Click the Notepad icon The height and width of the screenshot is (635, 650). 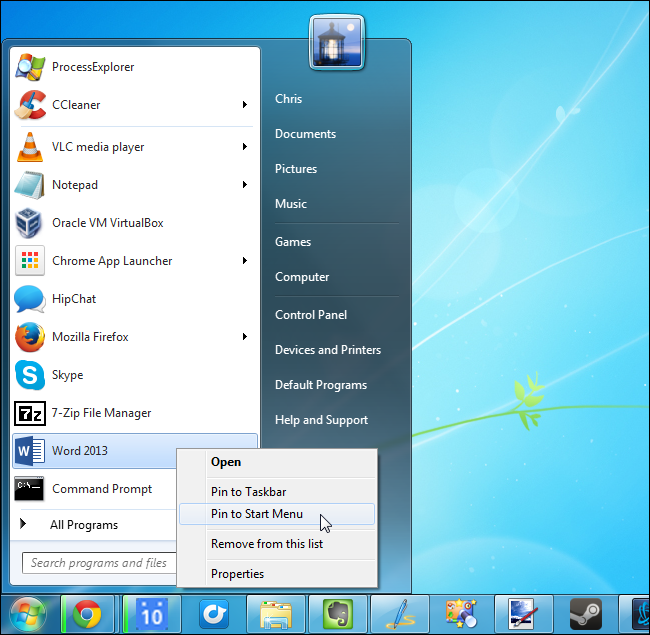[x=29, y=185]
